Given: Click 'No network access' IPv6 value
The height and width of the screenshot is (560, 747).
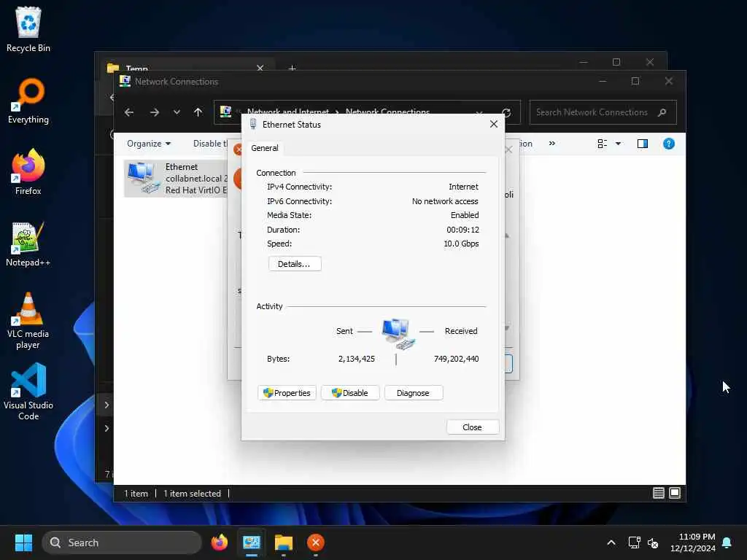Looking at the screenshot, I should [445, 201].
